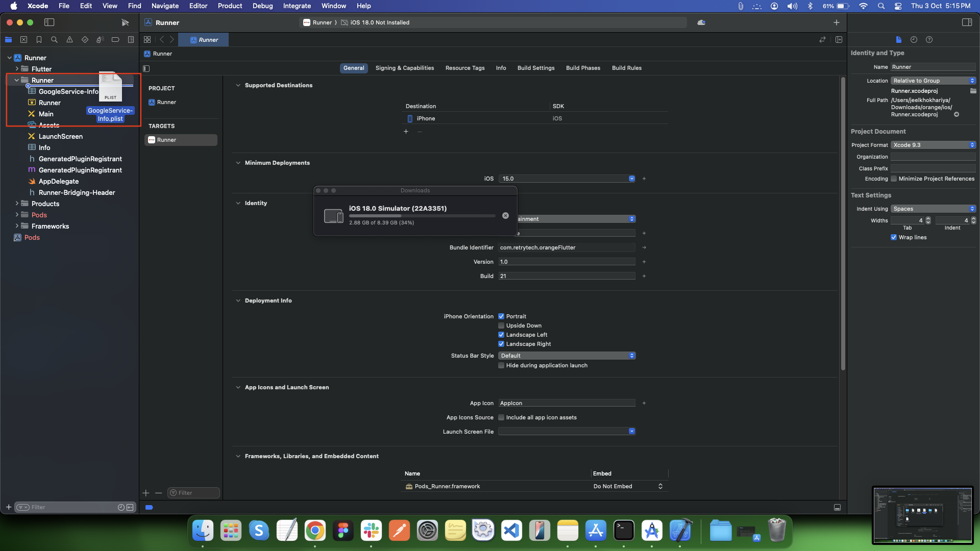Screen dimensions: 980x551
Task: Toggle the navigator sidebar button
Action: 50,22
